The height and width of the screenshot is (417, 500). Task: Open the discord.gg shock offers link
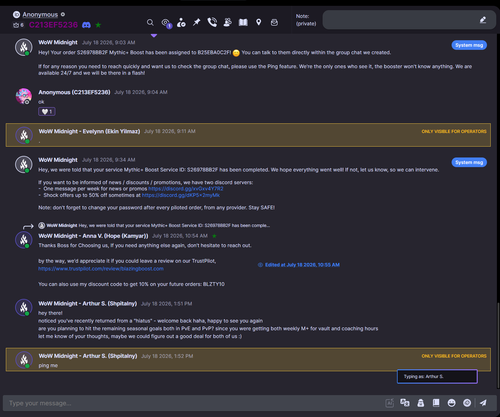tap(181, 195)
